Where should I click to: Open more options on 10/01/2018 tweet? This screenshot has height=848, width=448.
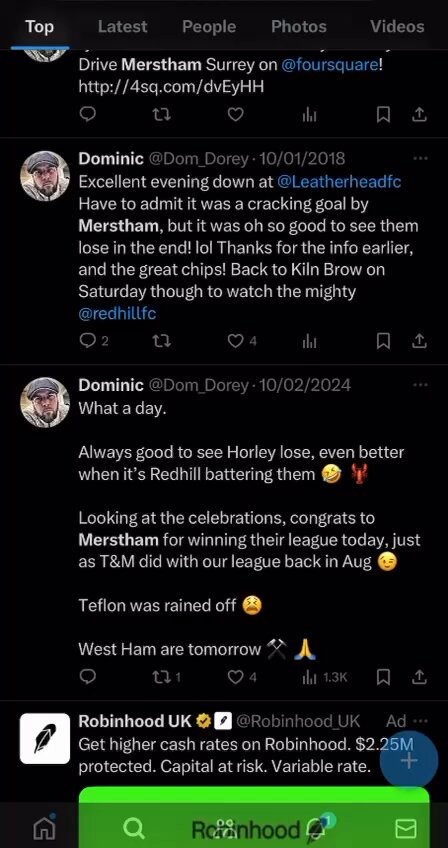[x=420, y=158]
